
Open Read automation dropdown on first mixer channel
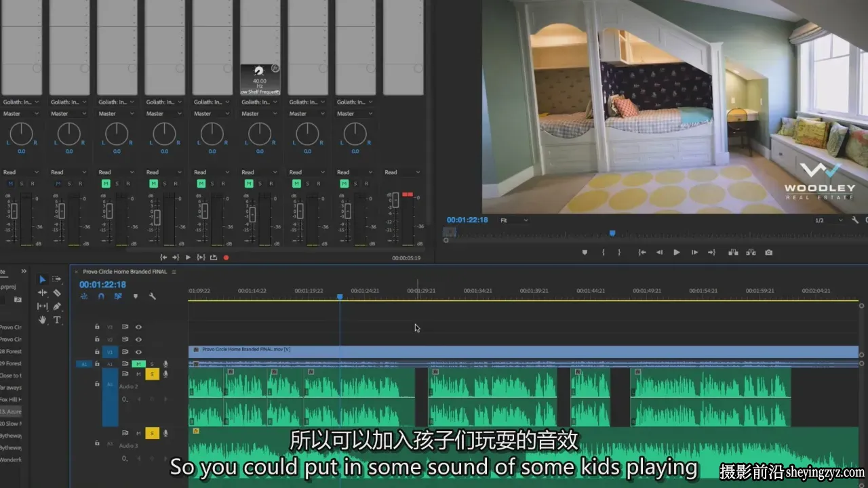[21, 172]
